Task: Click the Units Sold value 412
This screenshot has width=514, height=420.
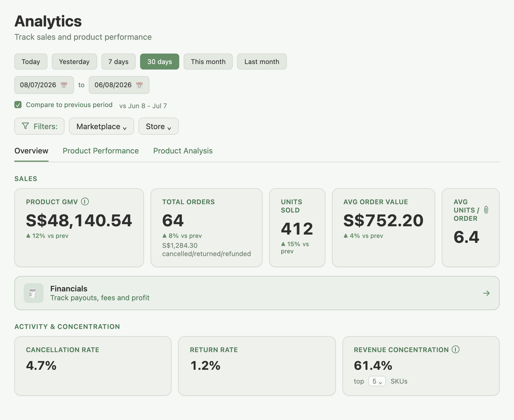Action: pyautogui.click(x=297, y=229)
